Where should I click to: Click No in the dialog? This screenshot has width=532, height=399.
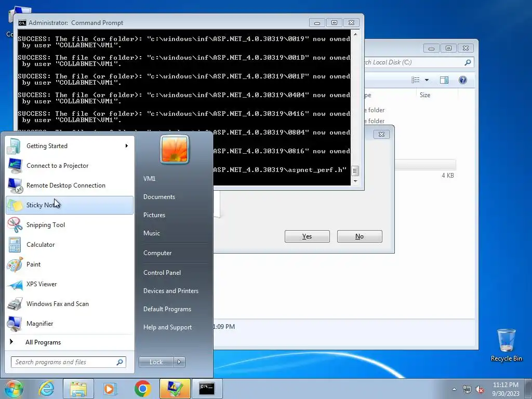click(x=360, y=236)
